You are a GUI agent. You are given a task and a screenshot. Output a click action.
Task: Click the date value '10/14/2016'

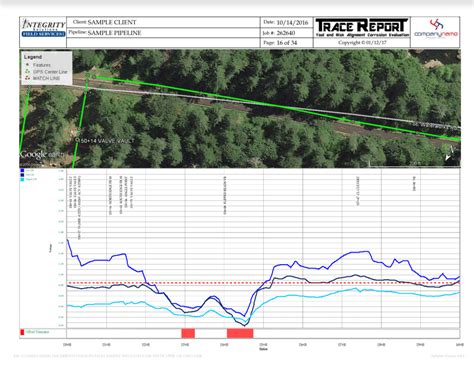coord(292,23)
